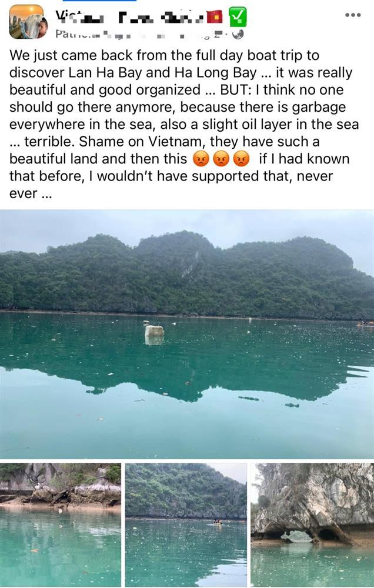Click the last angry face emoji
This screenshot has height=588, width=374.
pos(241,159)
